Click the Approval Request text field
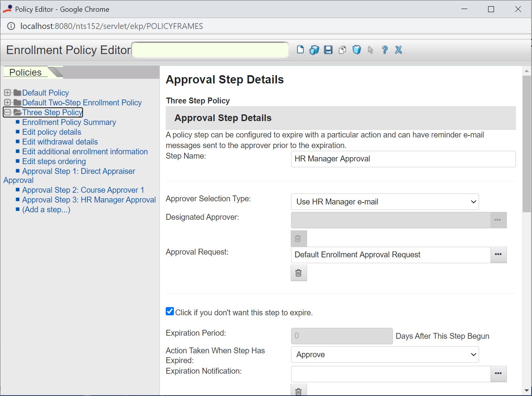This screenshot has height=396, width=532. point(391,255)
